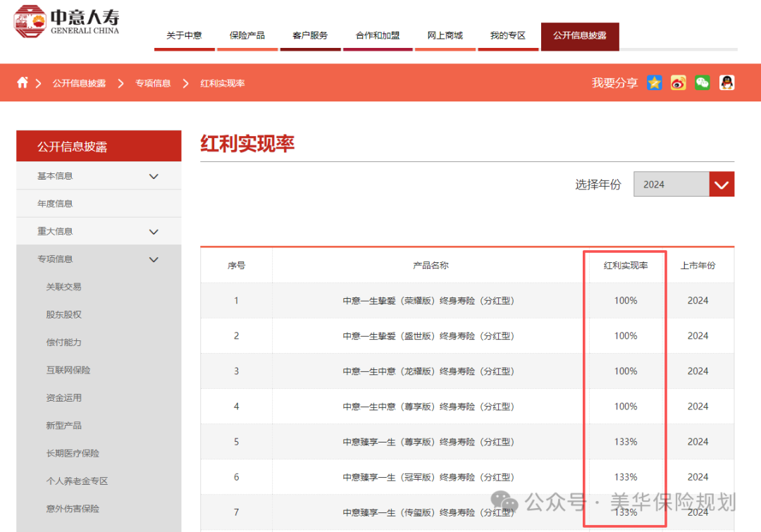
Task: Open the 选择年份 year dropdown
Action: pyautogui.click(x=721, y=184)
